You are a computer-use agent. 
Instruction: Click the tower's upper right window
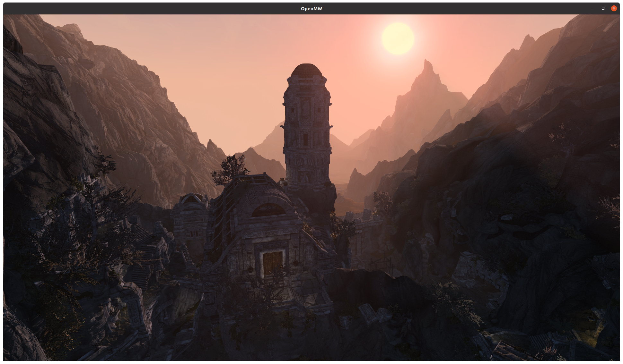point(319,110)
